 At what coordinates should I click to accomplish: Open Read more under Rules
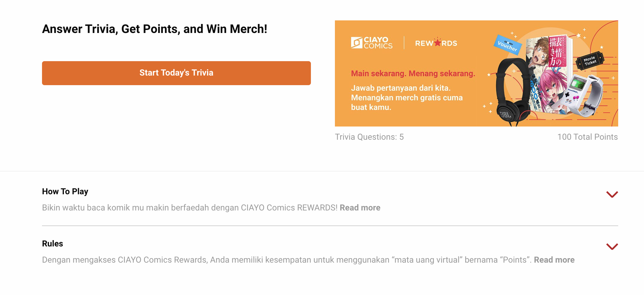click(x=554, y=260)
